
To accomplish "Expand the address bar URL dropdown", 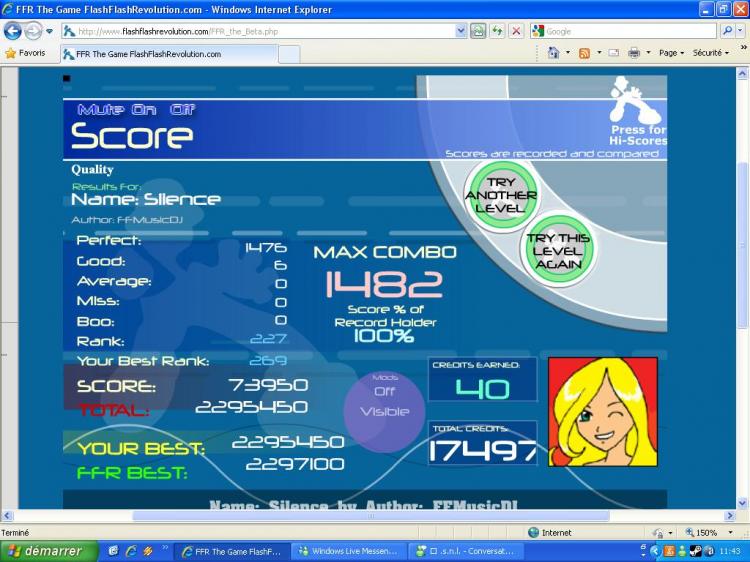I will 461,31.
